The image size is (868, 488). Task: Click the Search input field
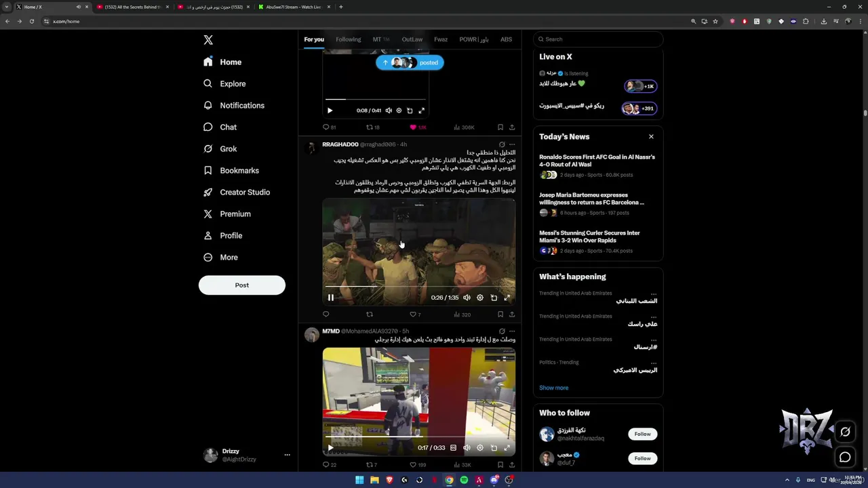click(x=598, y=39)
